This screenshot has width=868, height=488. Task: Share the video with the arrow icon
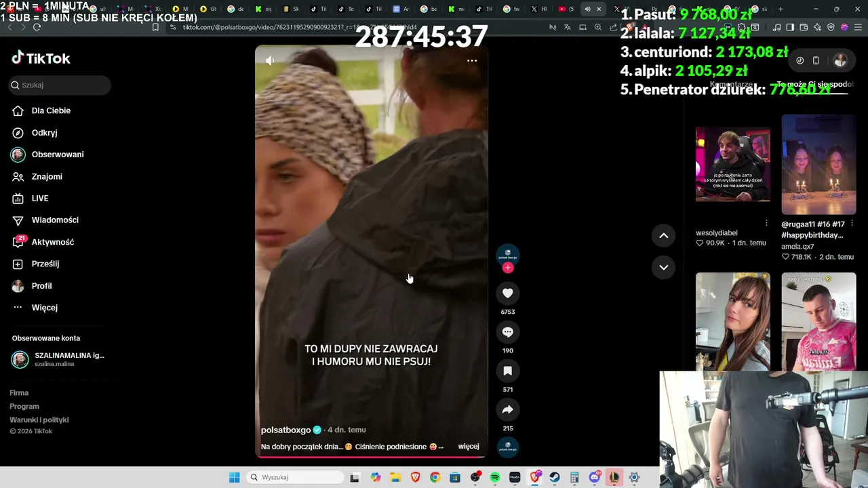508,409
